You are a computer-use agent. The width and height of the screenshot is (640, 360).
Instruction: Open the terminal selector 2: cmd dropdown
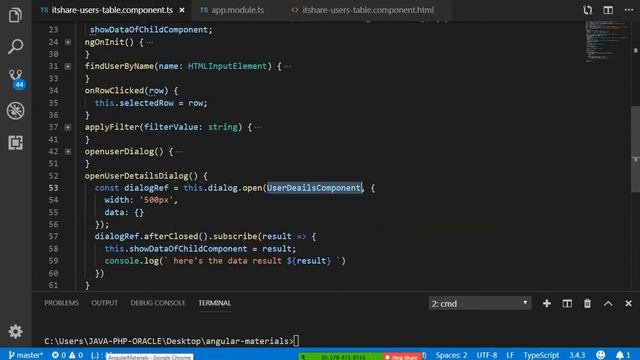480,303
